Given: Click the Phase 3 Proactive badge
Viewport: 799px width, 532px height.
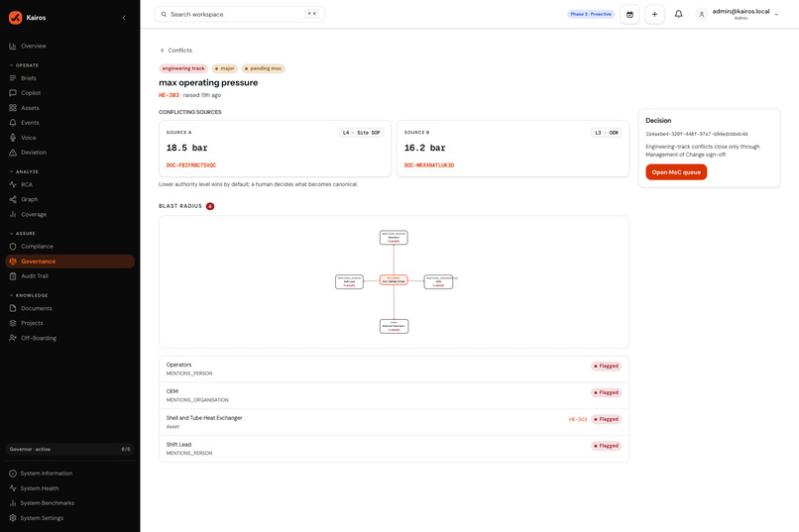Looking at the screenshot, I should click(x=591, y=14).
